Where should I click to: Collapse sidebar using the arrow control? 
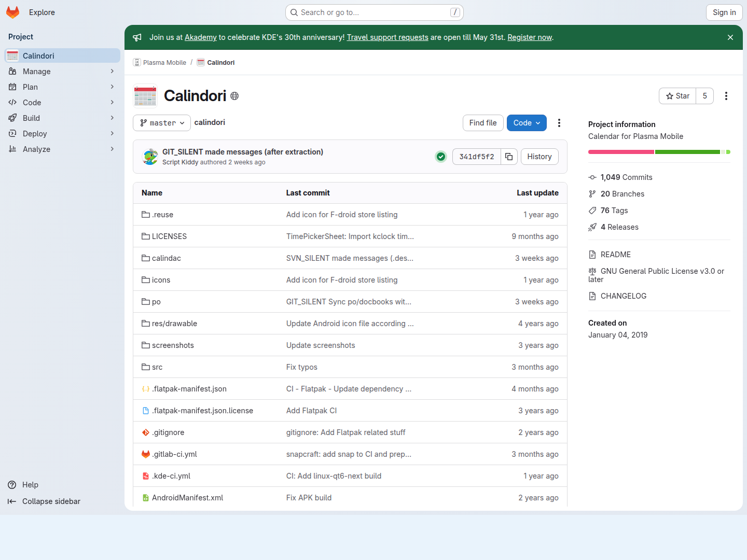pyautogui.click(x=12, y=501)
